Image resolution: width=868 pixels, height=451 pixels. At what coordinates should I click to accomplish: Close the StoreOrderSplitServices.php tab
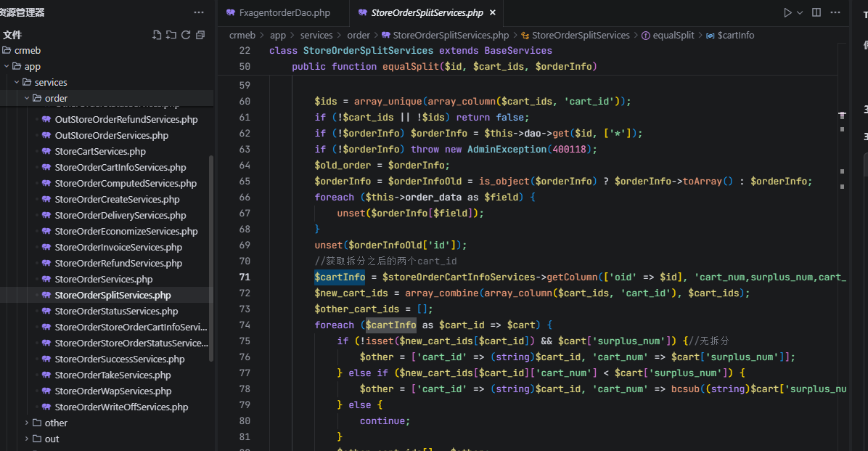point(493,12)
